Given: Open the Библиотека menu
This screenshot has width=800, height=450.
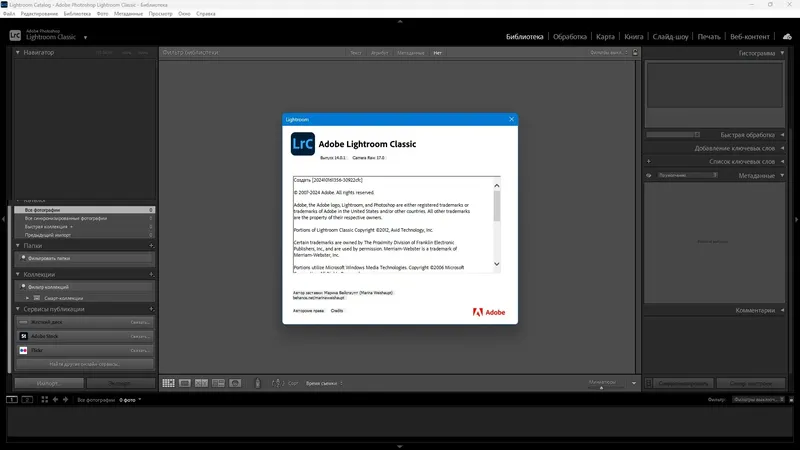Looking at the screenshot, I should coord(77,14).
